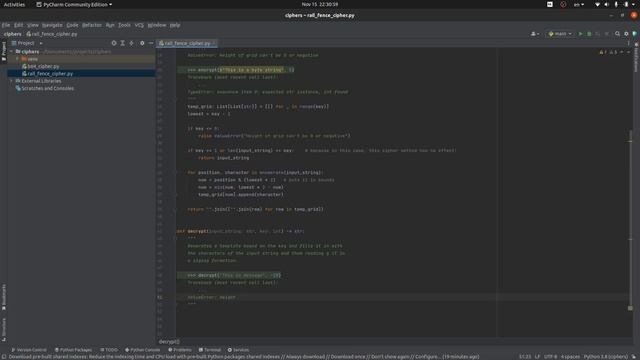Open the Python Packages tool window
The width and height of the screenshot is (640, 360).
click(x=73, y=350)
